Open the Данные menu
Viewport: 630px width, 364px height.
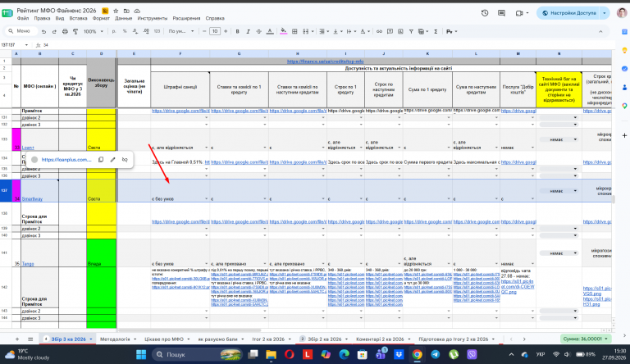pyautogui.click(x=123, y=19)
